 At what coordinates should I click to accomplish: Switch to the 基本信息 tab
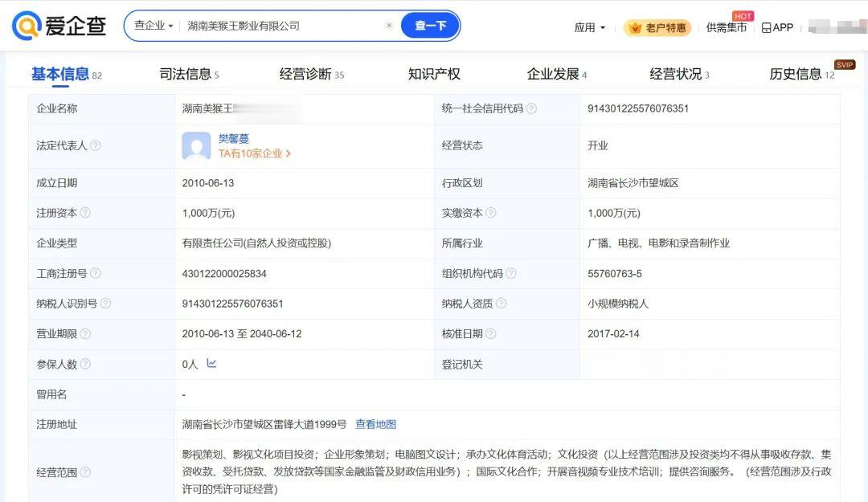pos(66,74)
